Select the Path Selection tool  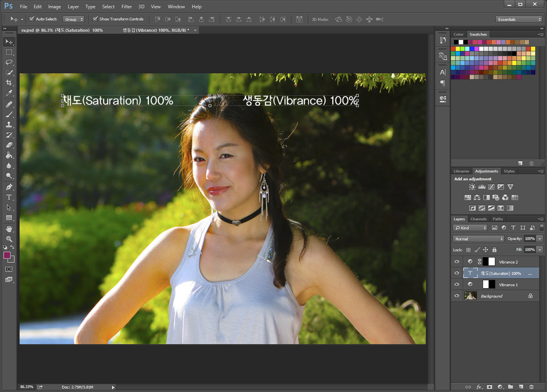(x=9, y=207)
